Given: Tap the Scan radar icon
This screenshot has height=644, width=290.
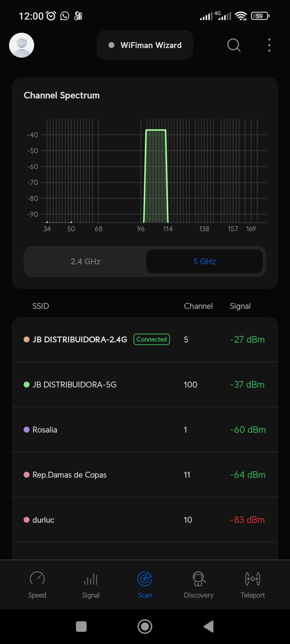Looking at the screenshot, I should 145,579.
